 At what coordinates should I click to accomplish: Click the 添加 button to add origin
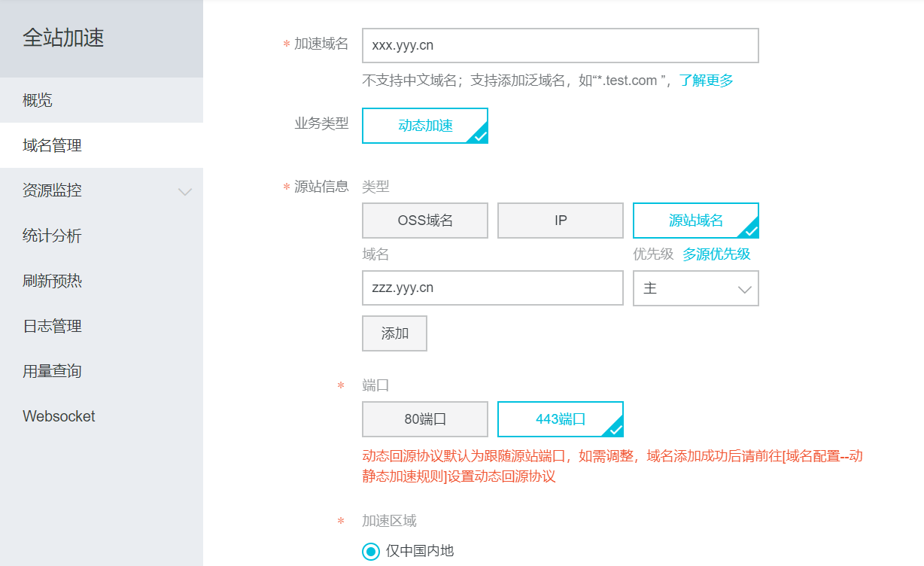[x=394, y=333]
